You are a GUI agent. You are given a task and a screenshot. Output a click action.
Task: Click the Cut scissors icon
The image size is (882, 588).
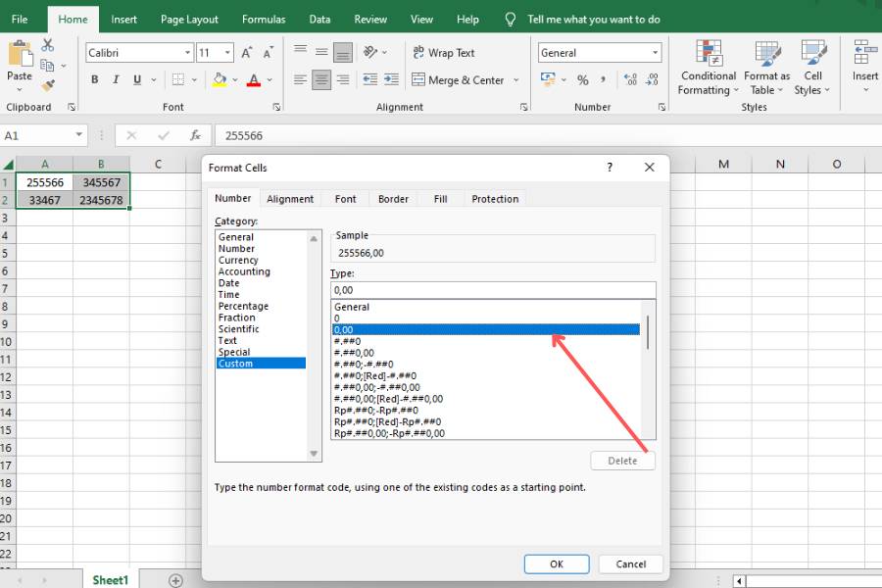point(48,45)
